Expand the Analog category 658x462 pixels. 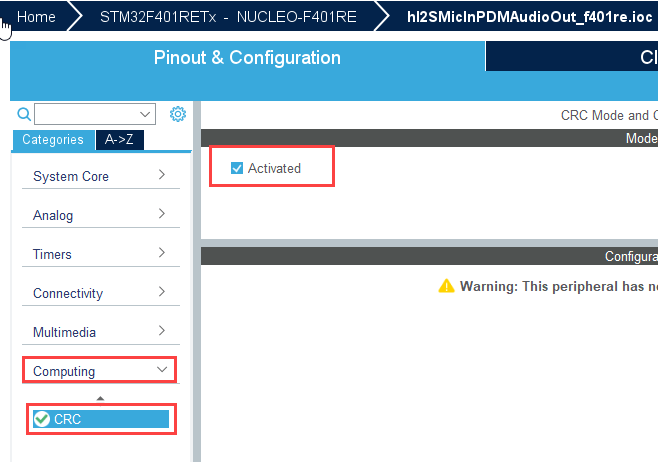coord(99,215)
